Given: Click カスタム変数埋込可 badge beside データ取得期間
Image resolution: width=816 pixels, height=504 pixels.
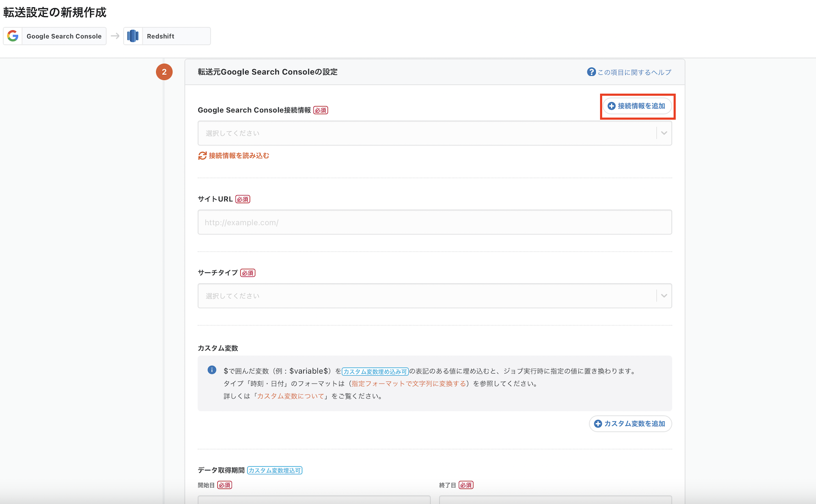Looking at the screenshot, I should pyautogui.click(x=275, y=470).
